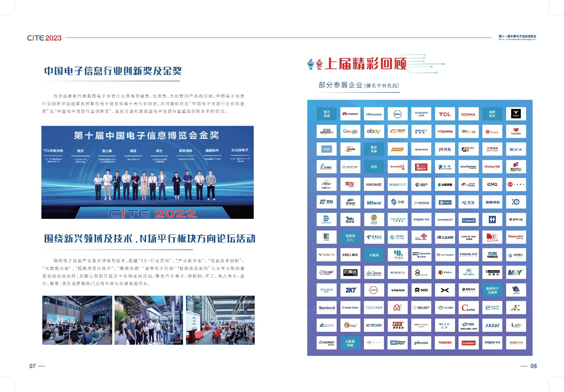564x392 pixels.
Task: Open the Phytium logo tile
Action: pyautogui.click(x=492, y=167)
